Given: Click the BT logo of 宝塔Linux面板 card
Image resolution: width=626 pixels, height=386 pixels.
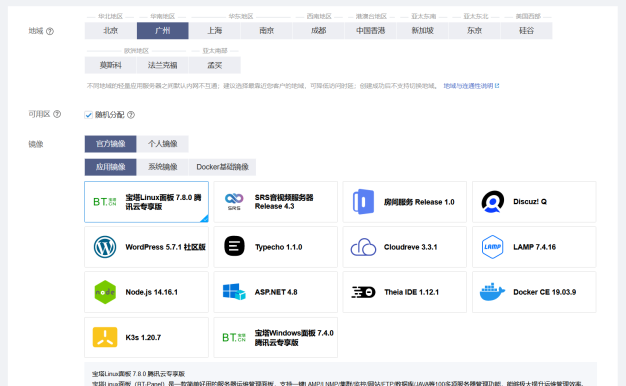Looking at the screenshot, I should point(105,202).
